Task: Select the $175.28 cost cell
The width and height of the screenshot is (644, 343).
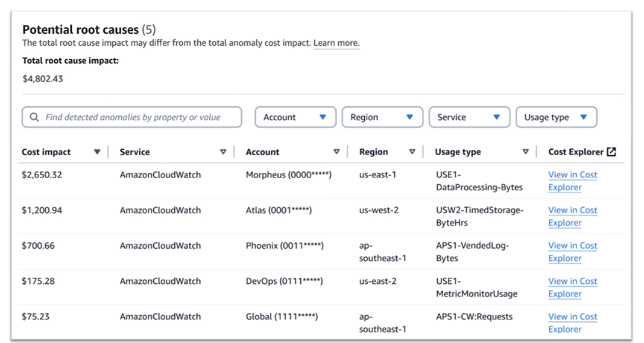Action: (x=38, y=281)
